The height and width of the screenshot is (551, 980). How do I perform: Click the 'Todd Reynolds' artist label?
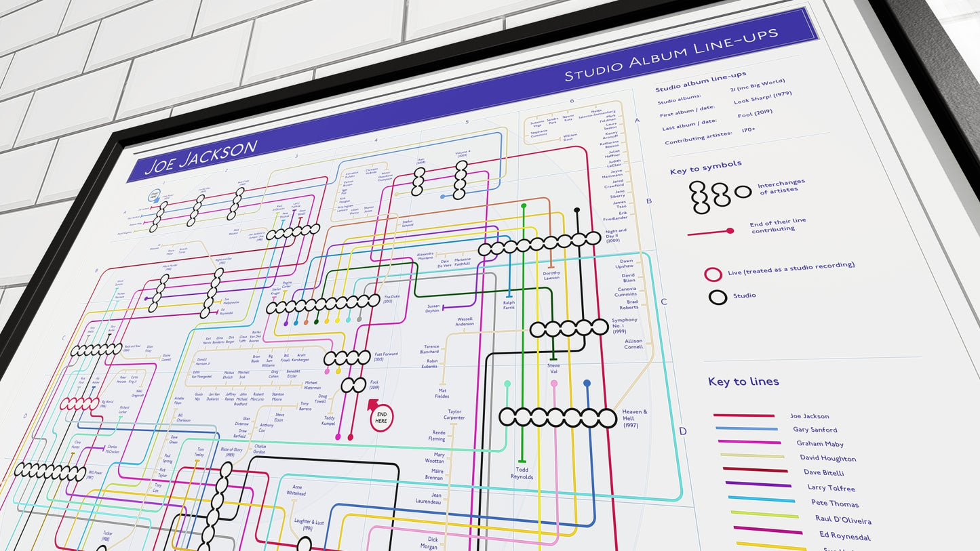pos(522,473)
